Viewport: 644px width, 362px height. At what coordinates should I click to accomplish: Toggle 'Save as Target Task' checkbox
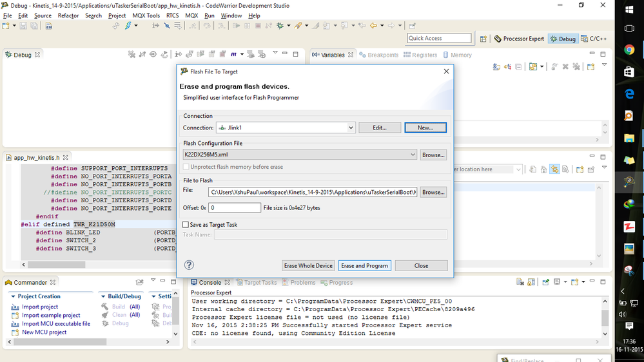tap(186, 225)
